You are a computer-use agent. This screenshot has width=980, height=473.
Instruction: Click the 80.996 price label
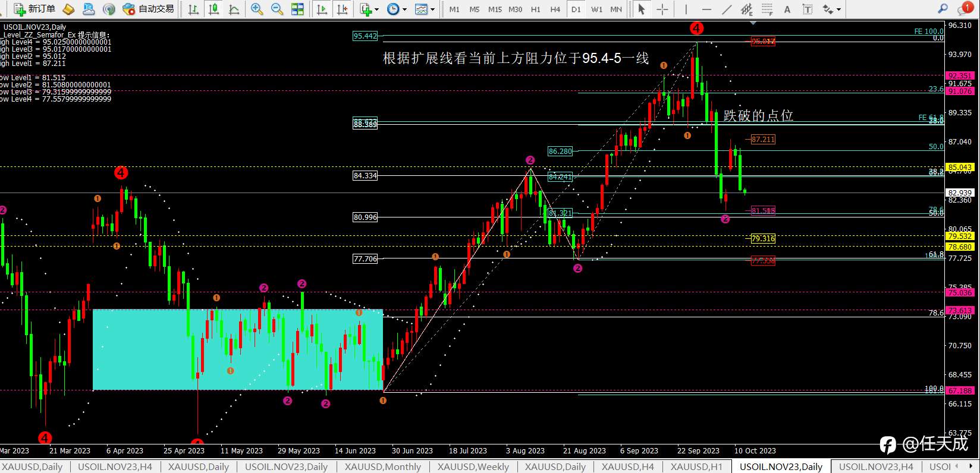pos(365,217)
